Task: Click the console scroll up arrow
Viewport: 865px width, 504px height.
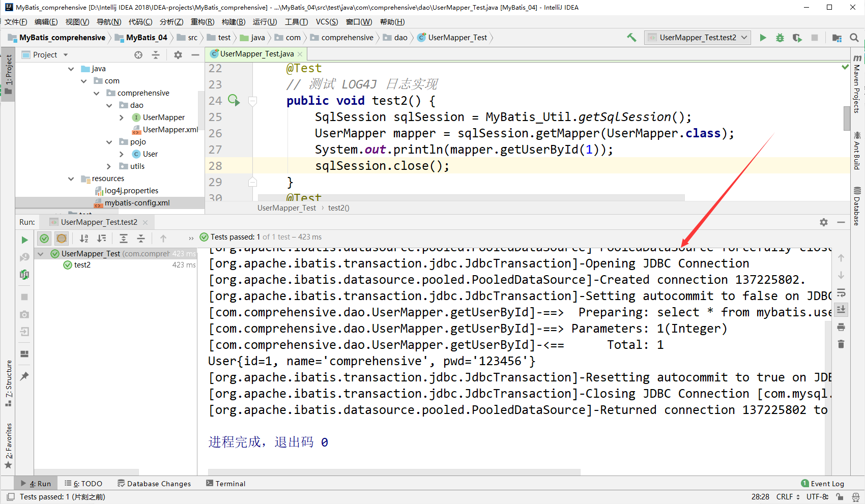Action: pyautogui.click(x=841, y=258)
